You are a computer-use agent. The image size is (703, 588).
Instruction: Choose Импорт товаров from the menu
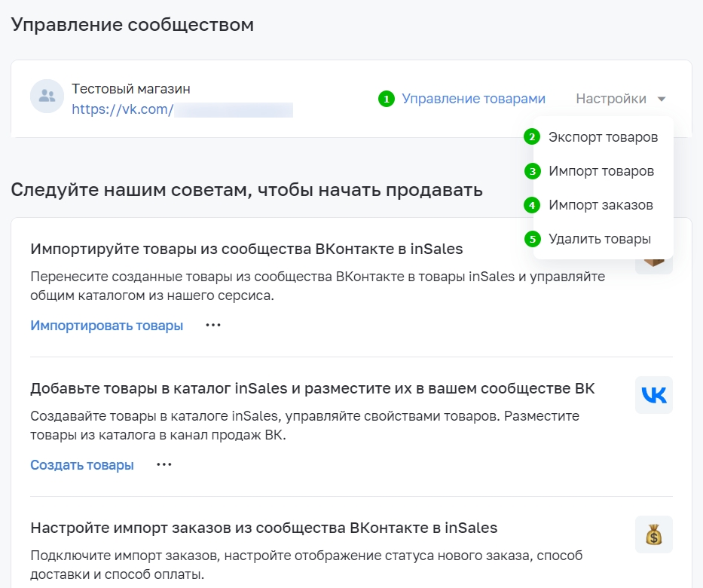[x=601, y=171]
